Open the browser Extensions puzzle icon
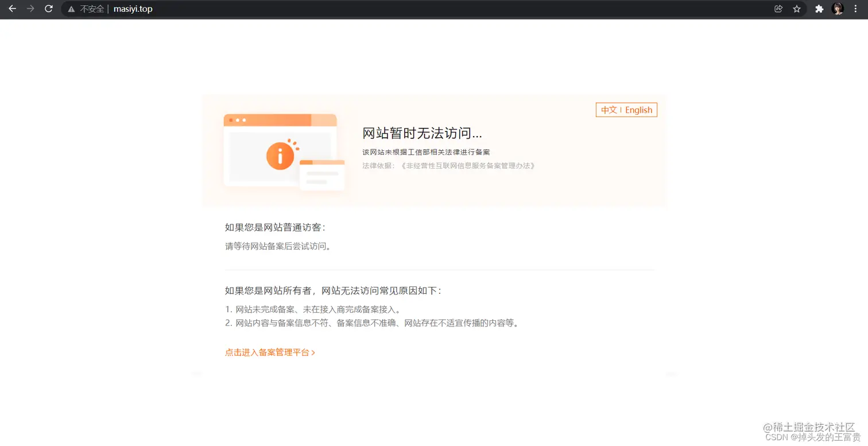 click(819, 9)
